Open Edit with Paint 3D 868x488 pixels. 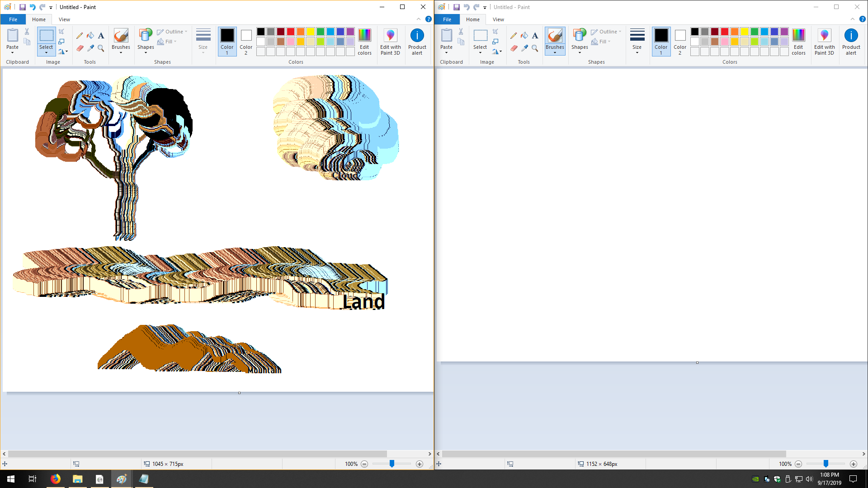[390, 42]
